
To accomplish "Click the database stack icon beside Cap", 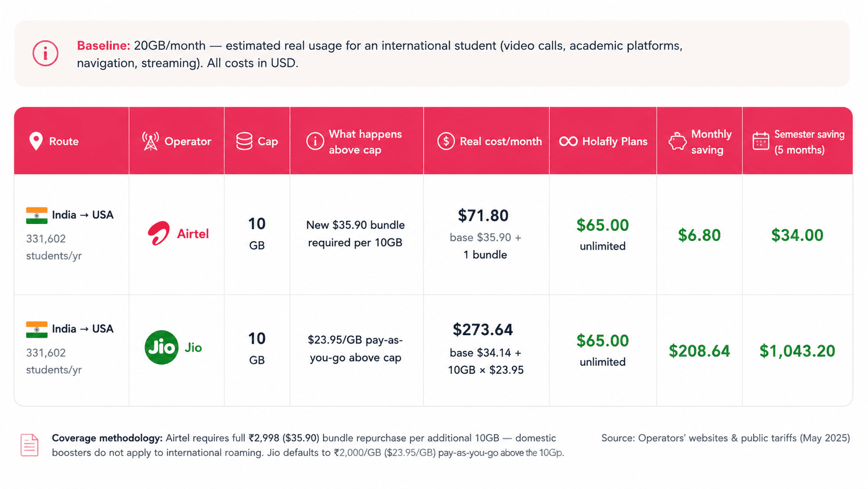I will click(x=244, y=141).
